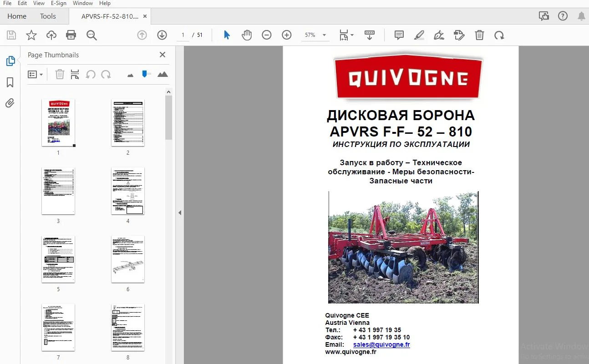Click the upload to cloud icon
Image resolution: width=589 pixels, height=364 pixels.
[51, 35]
